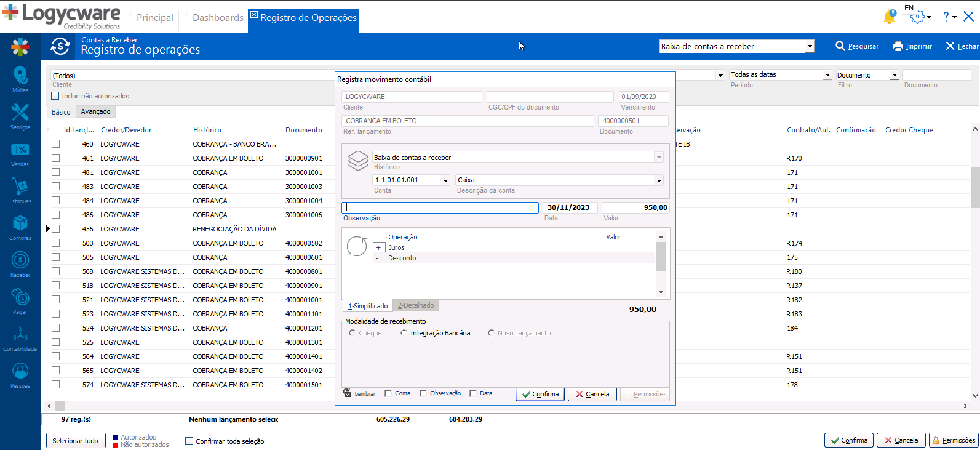Switch to 2-Detalhado tab

click(416, 305)
